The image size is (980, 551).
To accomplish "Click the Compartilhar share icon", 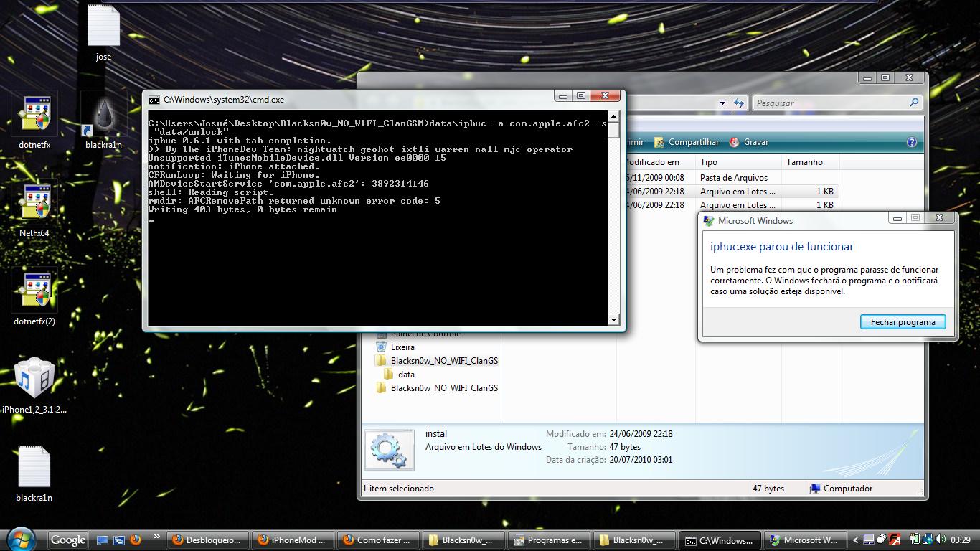I will (659, 142).
